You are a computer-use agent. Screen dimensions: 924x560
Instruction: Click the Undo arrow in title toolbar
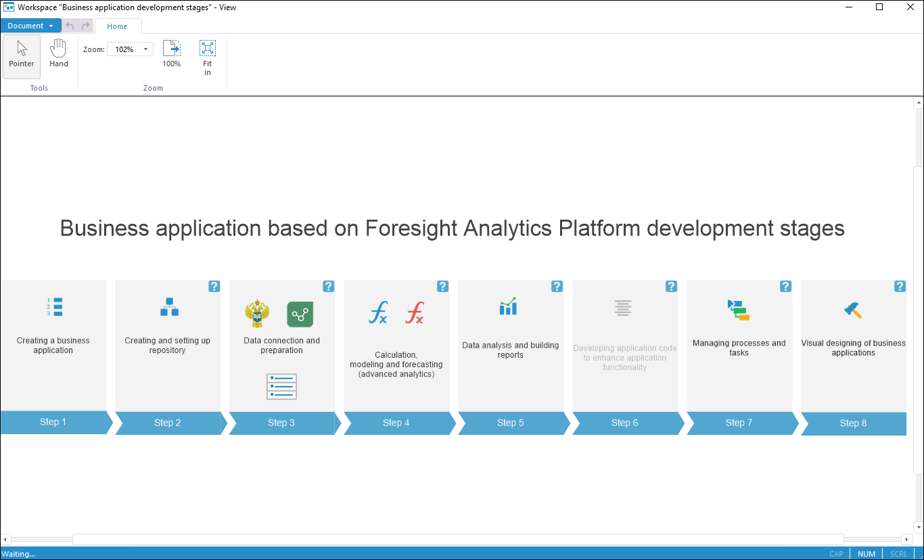click(70, 26)
